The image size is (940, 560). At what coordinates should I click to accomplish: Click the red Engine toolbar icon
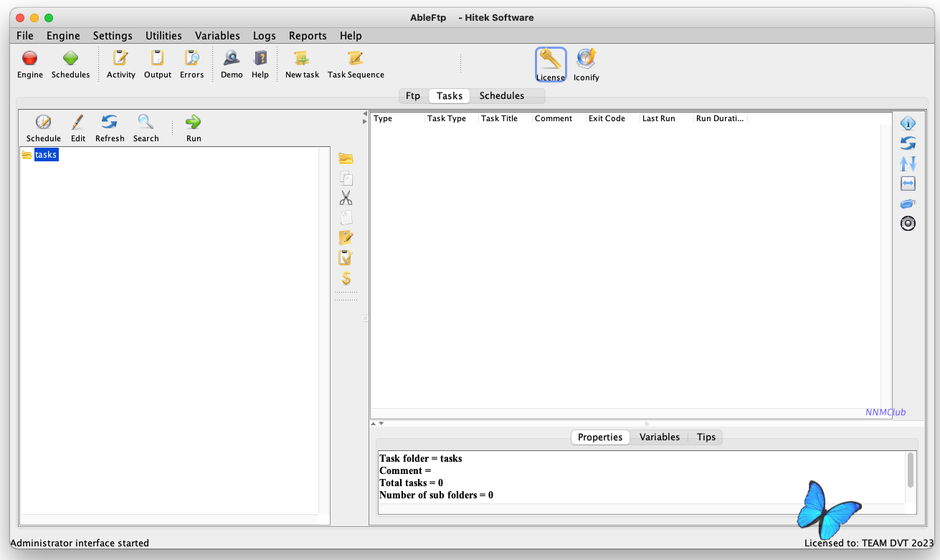pyautogui.click(x=30, y=59)
